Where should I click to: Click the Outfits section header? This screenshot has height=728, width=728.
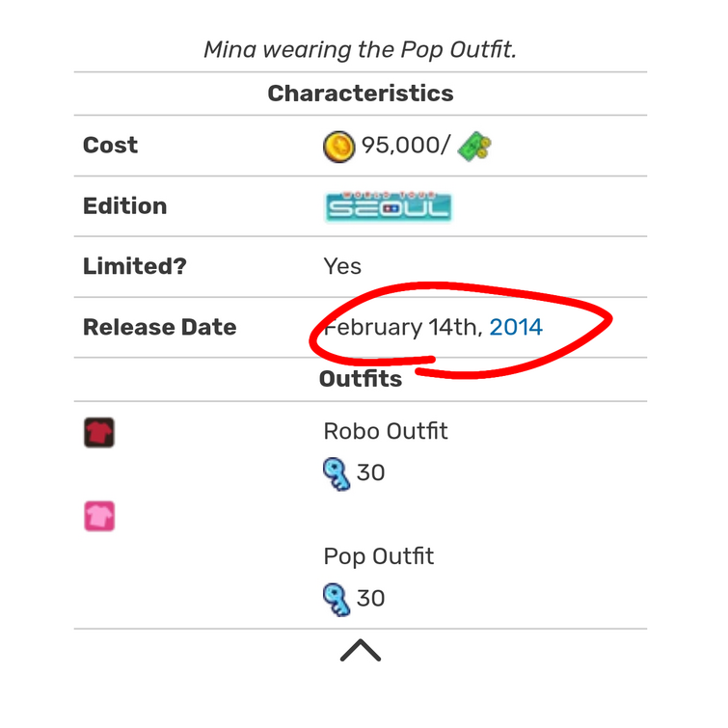click(361, 378)
